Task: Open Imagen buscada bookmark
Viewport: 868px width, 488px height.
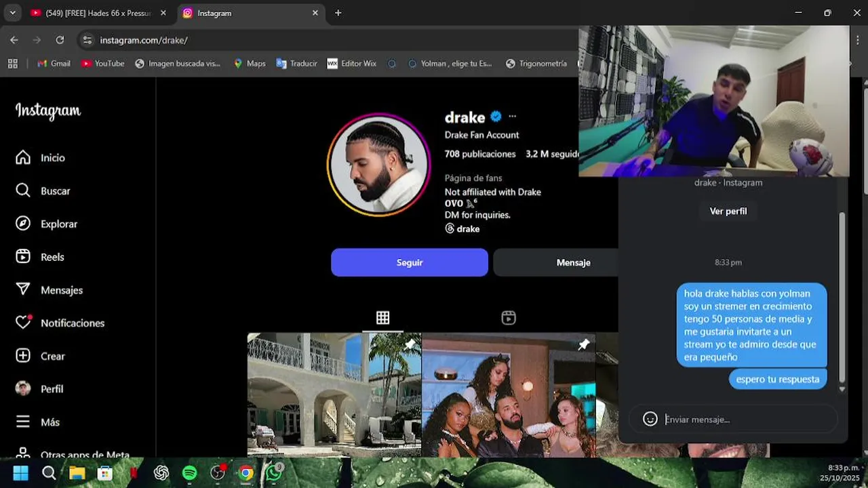Action: coord(178,63)
